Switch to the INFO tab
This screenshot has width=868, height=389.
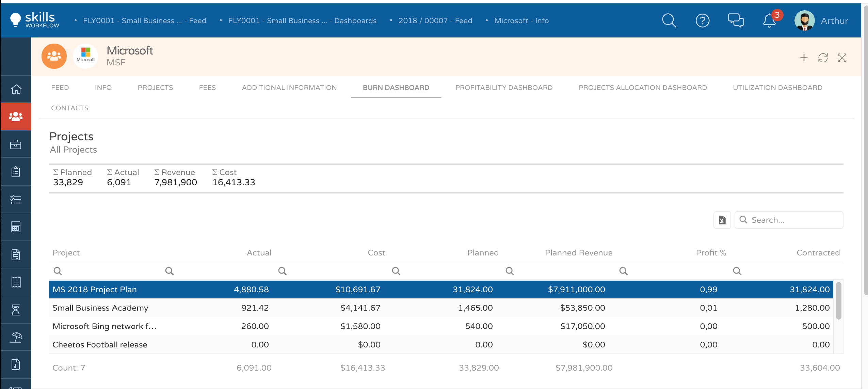103,88
